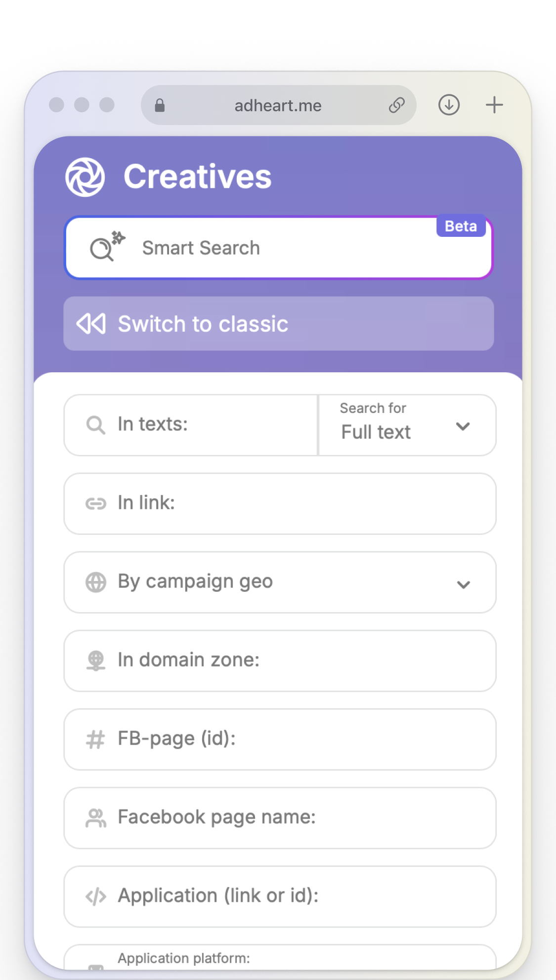Click the hashtag icon in the FB-page field
This screenshot has width=556, height=980.
tap(96, 739)
